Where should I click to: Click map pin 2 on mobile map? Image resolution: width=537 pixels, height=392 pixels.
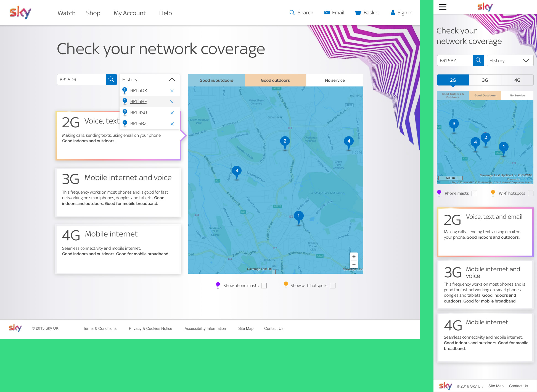[x=486, y=140]
